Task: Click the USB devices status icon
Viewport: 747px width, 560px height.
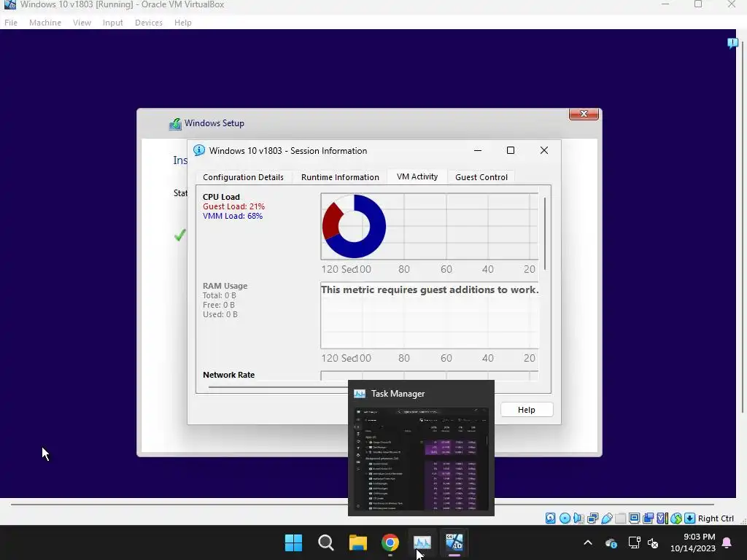Action: pos(606,518)
